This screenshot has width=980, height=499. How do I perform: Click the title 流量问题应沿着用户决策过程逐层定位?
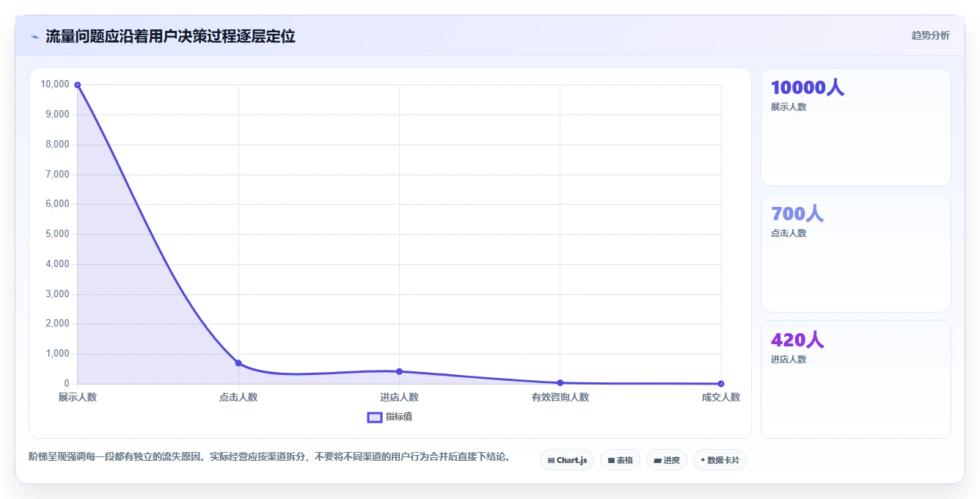[x=170, y=36]
